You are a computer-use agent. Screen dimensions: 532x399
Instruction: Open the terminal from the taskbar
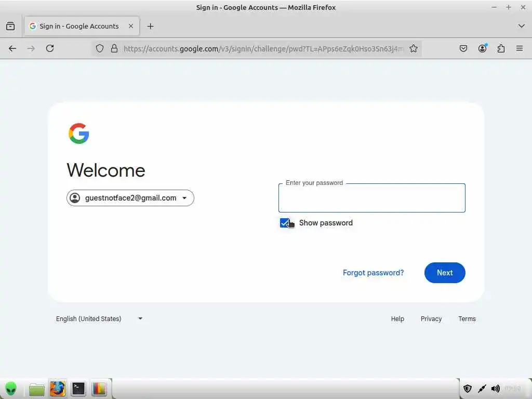78,389
